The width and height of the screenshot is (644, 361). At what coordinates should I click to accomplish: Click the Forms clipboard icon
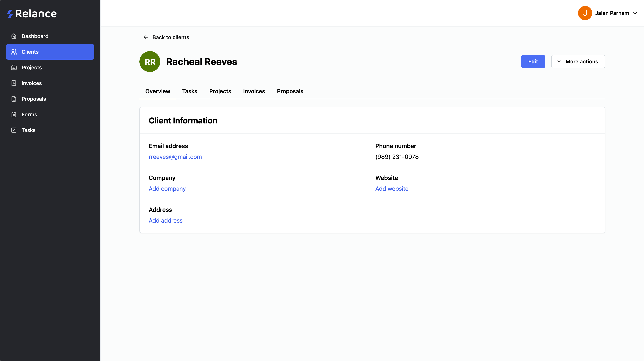[14, 114]
